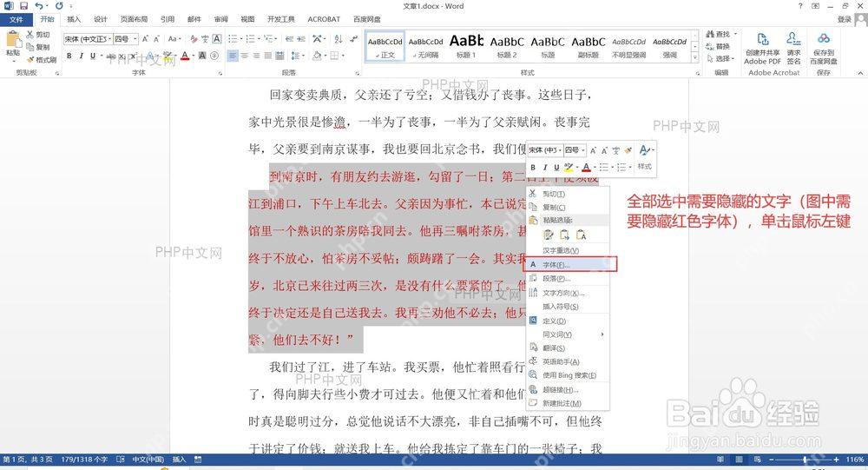This screenshot has height=470, width=868.
Task: Clear formatting with the ribbon eraser icon
Action: click(194, 39)
